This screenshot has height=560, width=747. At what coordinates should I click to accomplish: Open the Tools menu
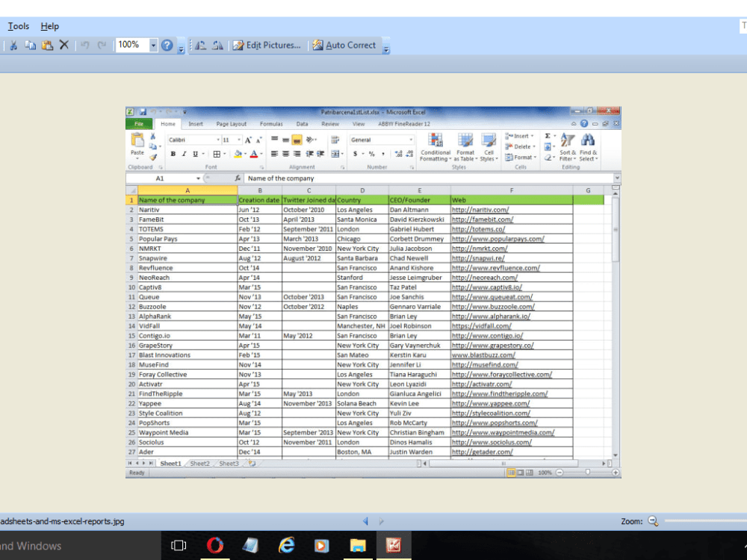click(x=19, y=26)
